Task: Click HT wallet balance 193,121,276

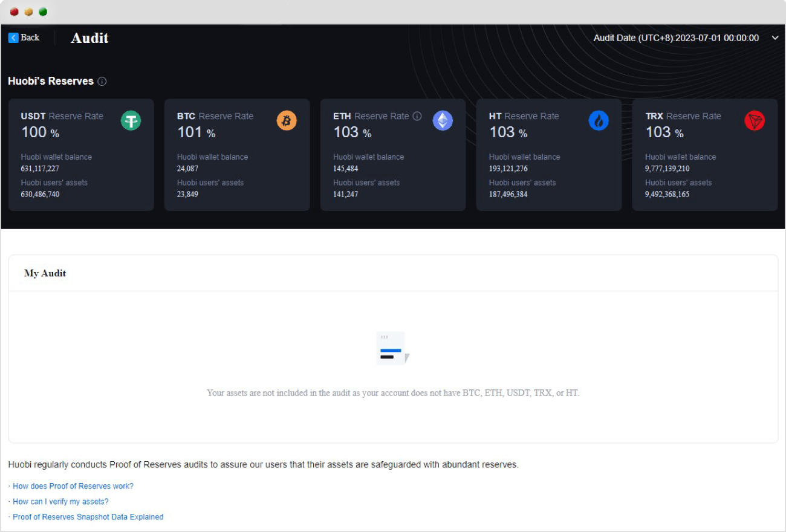Action: coord(508,169)
